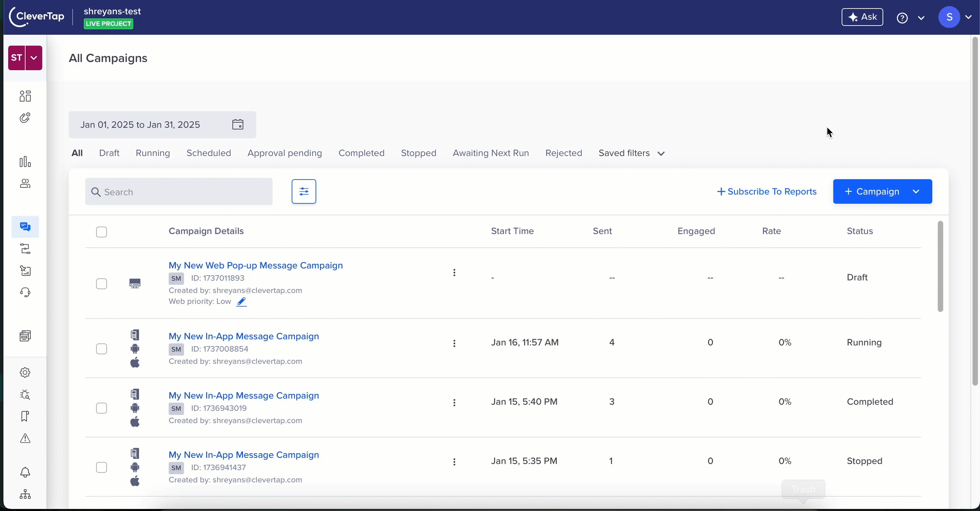Switch to the Running tab

click(x=153, y=153)
